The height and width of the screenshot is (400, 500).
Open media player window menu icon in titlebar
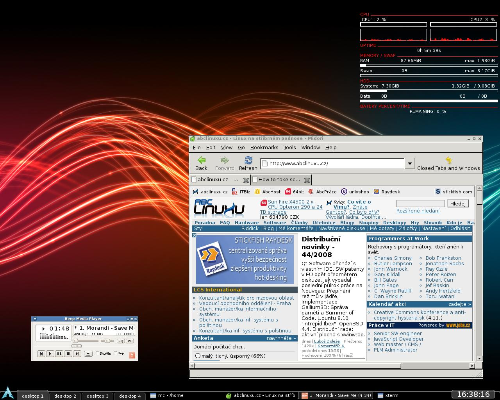35,319
